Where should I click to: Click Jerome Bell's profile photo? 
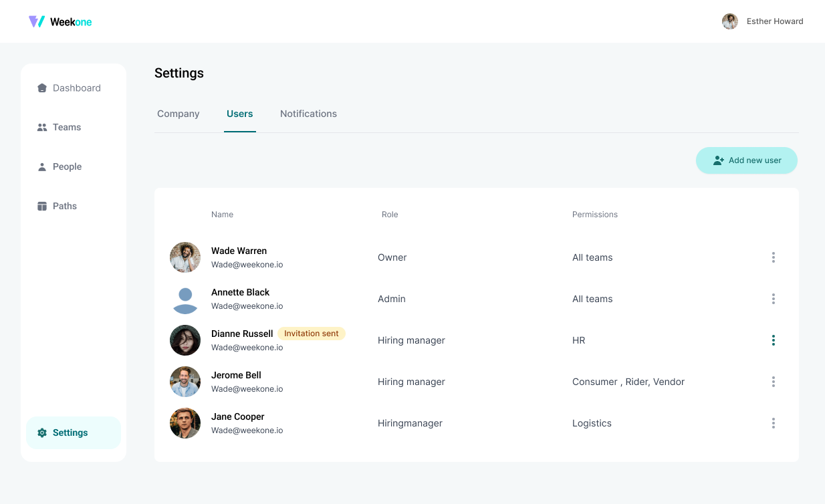185,382
